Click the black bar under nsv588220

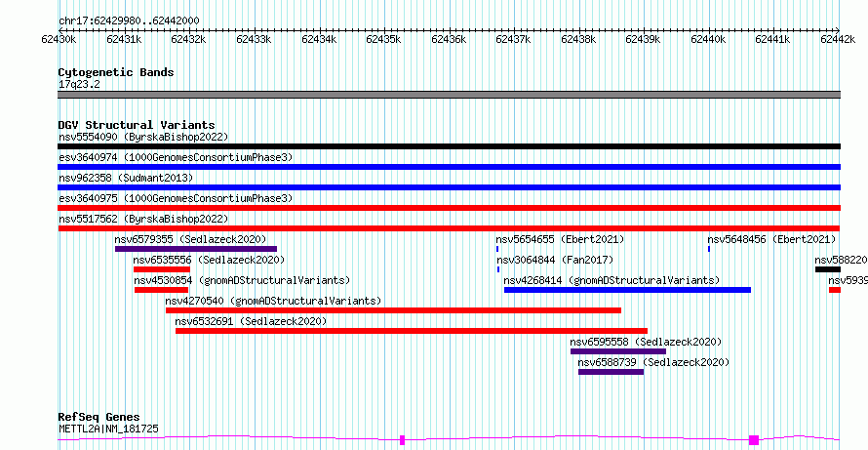(828, 269)
